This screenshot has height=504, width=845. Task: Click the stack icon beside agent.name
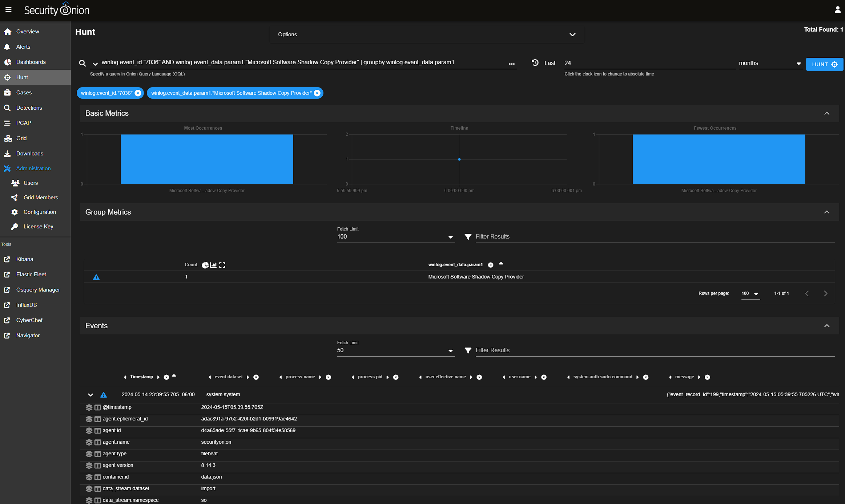(89, 442)
